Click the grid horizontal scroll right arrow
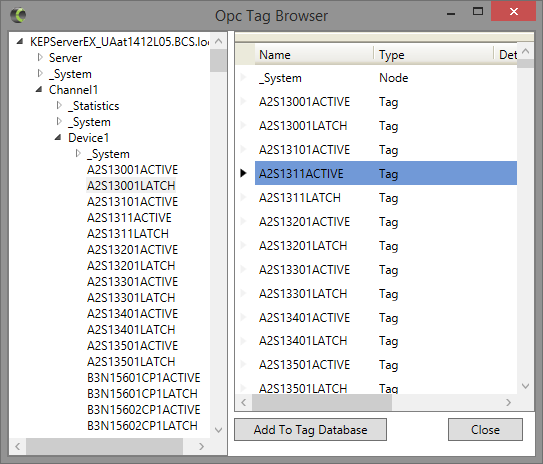Screen dimensions: 543x464 [x=508, y=402]
